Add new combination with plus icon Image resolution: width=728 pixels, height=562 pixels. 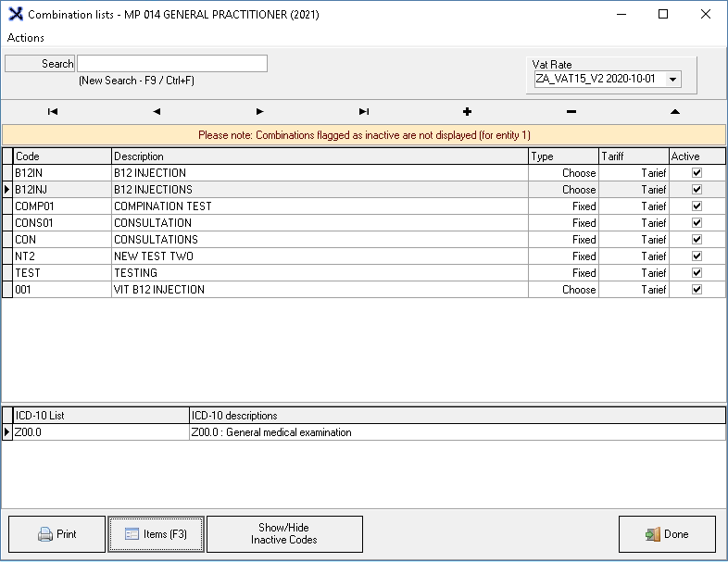pyautogui.click(x=467, y=111)
